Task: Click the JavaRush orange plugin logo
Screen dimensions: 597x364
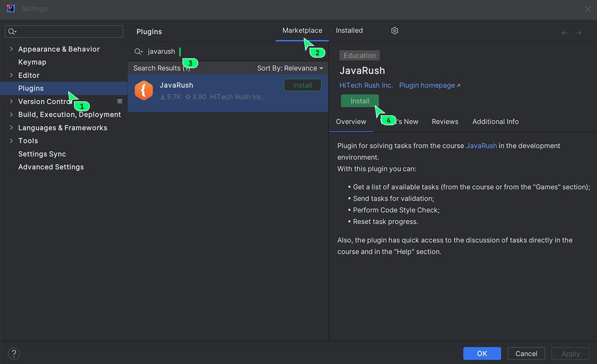Action: click(143, 90)
